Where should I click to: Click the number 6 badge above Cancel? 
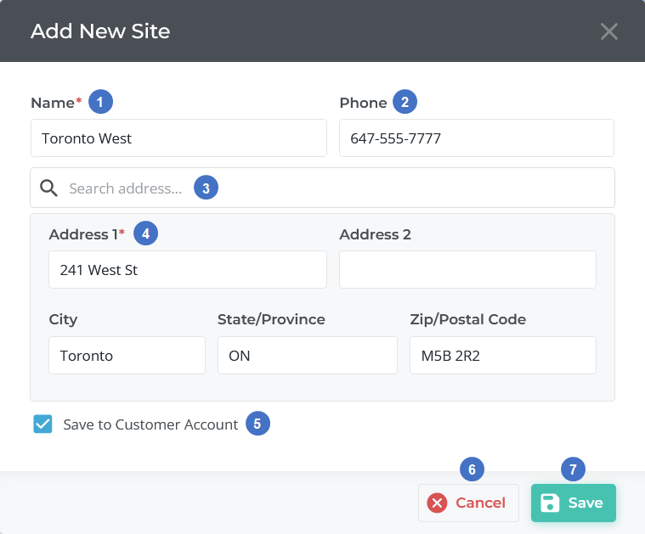coord(471,469)
